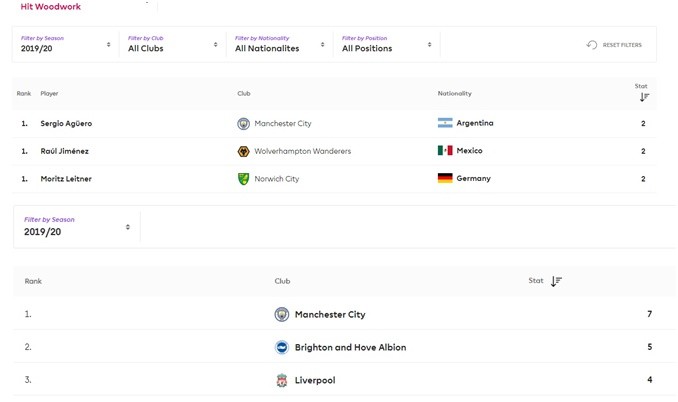Image resolution: width=678 pixels, height=402 pixels.
Task: Sort player table by Stat arrow icon
Action: pyautogui.click(x=644, y=97)
